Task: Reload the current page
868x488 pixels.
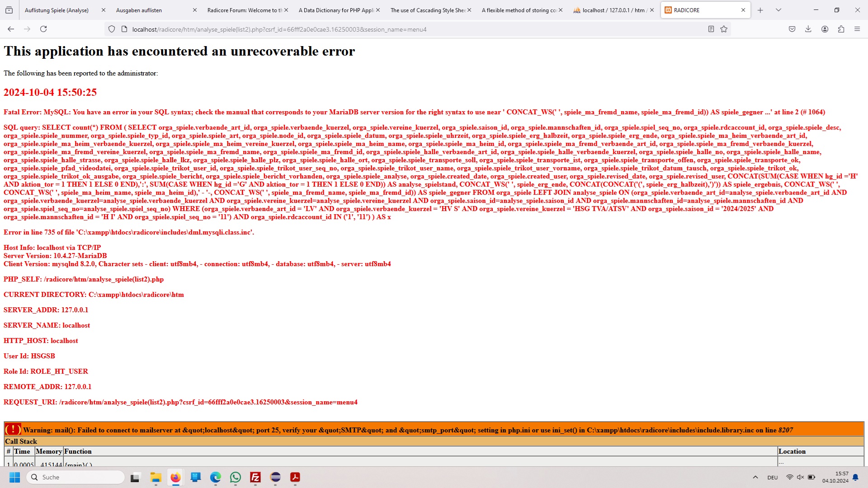Action: coord(43,29)
